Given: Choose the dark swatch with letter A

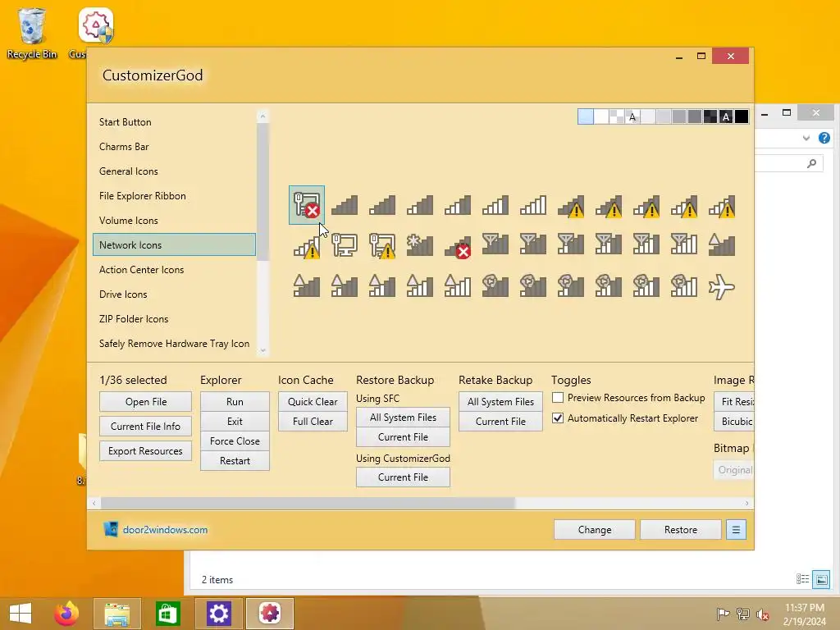Looking at the screenshot, I should point(726,116).
